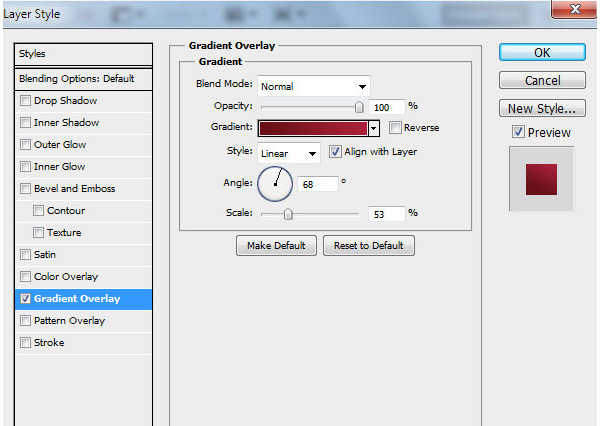Enable the Drop Shadow checkbox
The width and height of the screenshot is (600, 426).
(25, 101)
